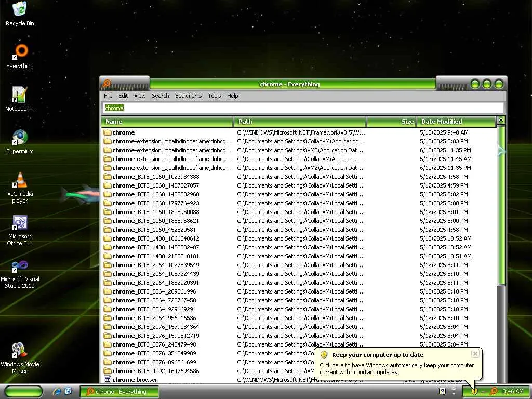Click the folder icon of chrome_BITS_2064_956016536
Image resolution: width=532 pixels, height=399 pixels.
click(108, 317)
